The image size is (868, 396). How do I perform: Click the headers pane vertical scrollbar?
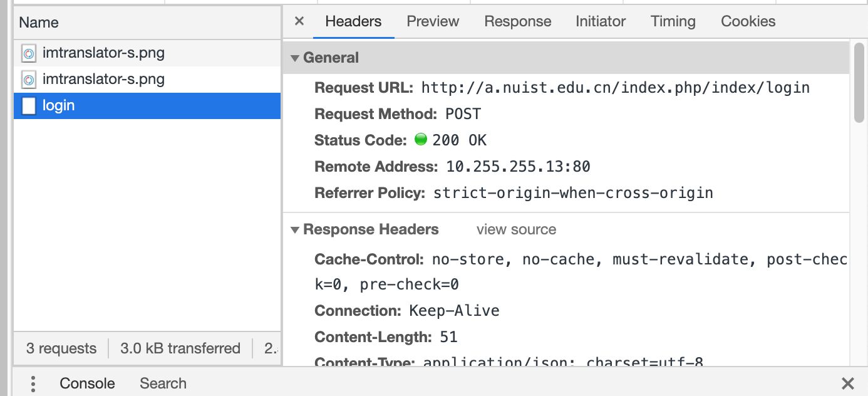[x=859, y=82]
